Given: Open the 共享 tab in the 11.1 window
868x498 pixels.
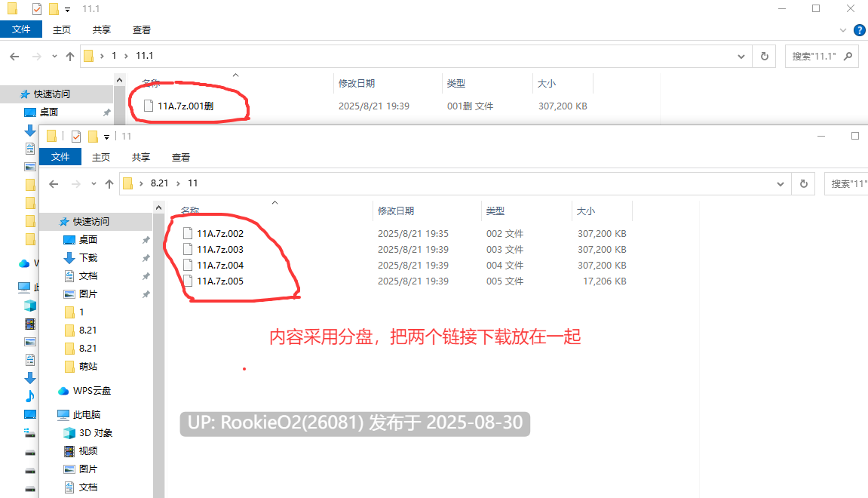Looking at the screenshot, I should (x=101, y=30).
